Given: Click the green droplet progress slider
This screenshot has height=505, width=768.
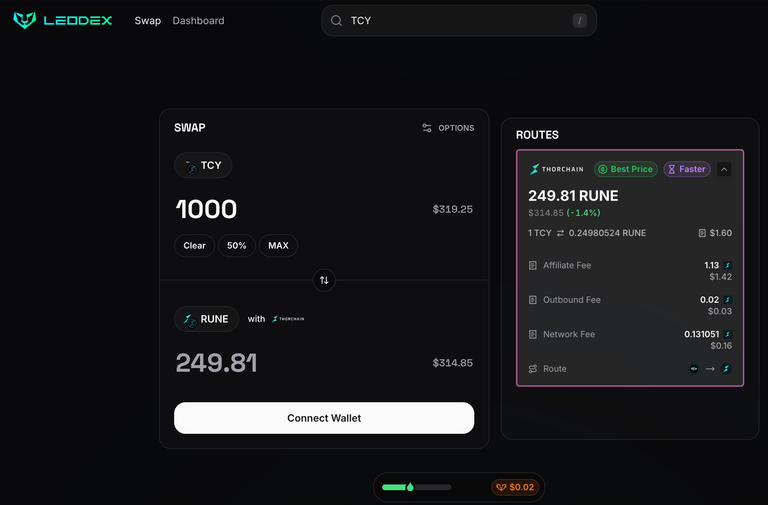Looking at the screenshot, I should [410, 487].
